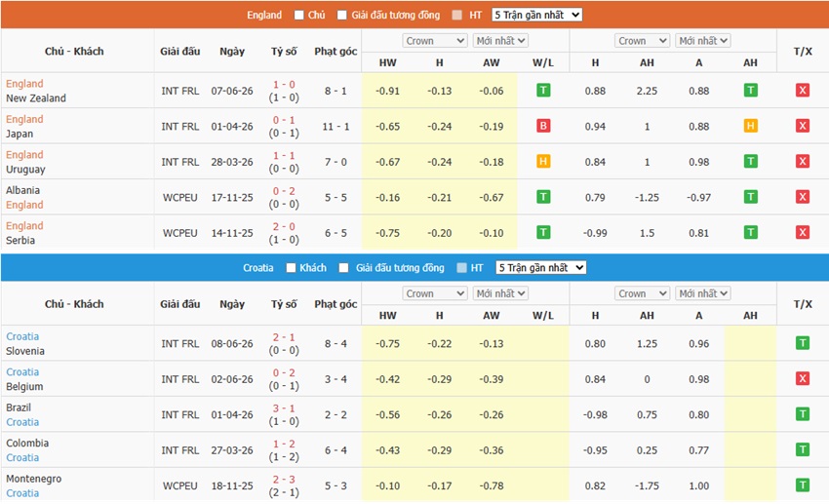This screenshot has width=829, height=504.
Task: Click green T result icon for England–New Zealand W/L
Action: click(x=543, y=91)
